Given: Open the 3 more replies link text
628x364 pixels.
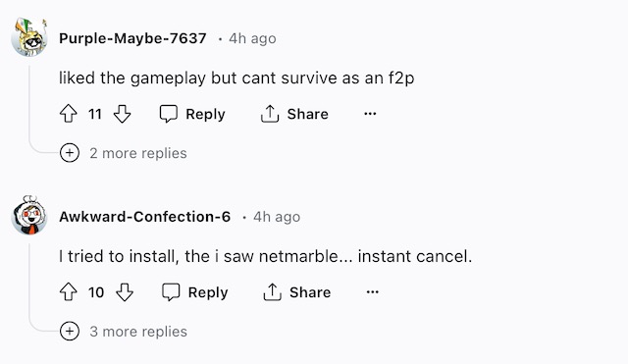Looking at the screenshot, I should click(138, 332).
